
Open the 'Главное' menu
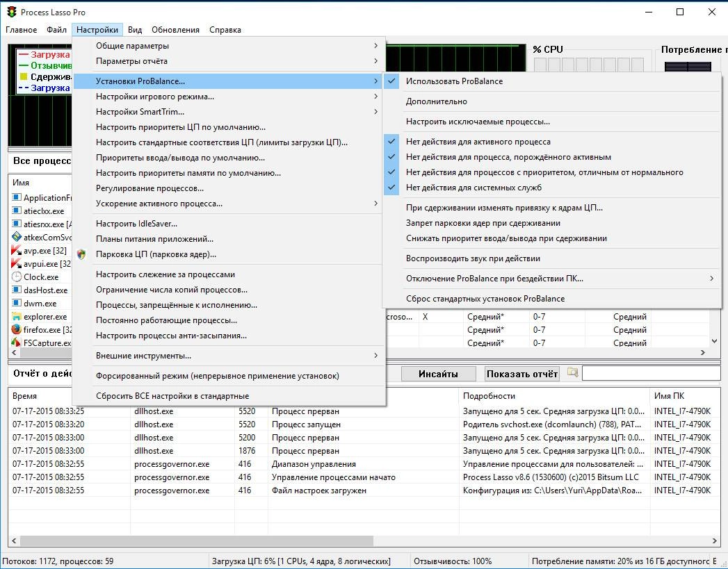(x=22, y=30)
